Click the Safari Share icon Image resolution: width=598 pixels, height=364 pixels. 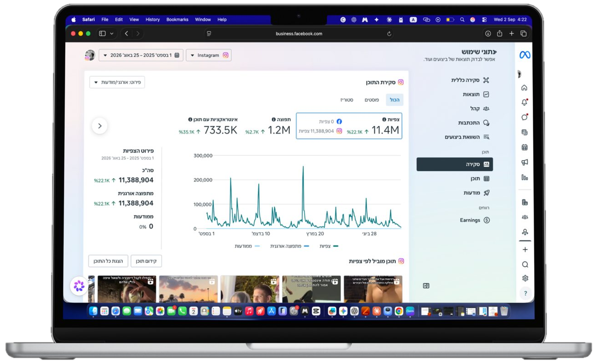(x=499, y=34)
